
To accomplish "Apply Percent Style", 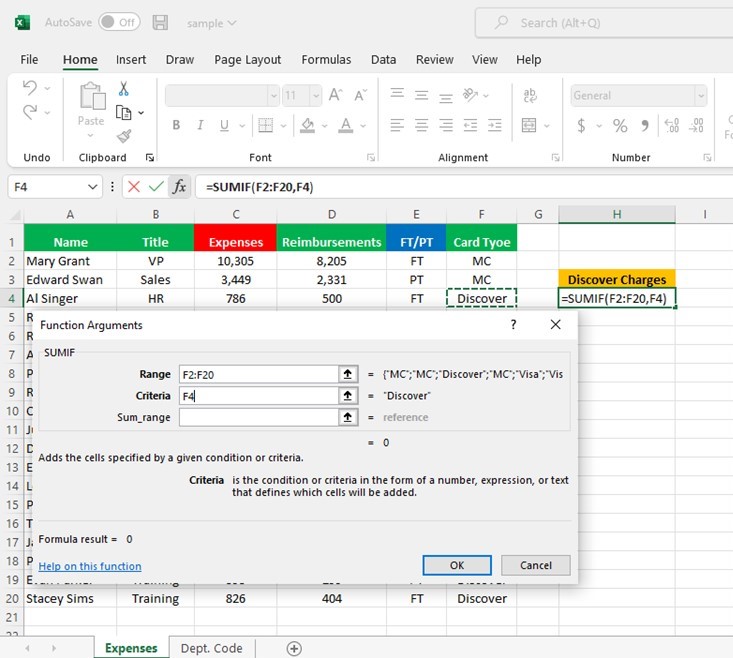I will [x=620, y=125].
